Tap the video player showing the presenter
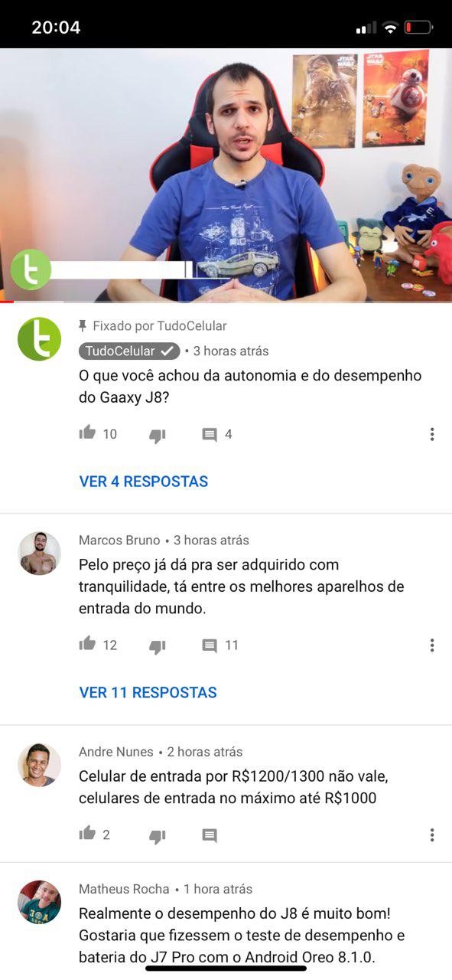452x980 pixels. pyautogui.click(x=226, y=175)
